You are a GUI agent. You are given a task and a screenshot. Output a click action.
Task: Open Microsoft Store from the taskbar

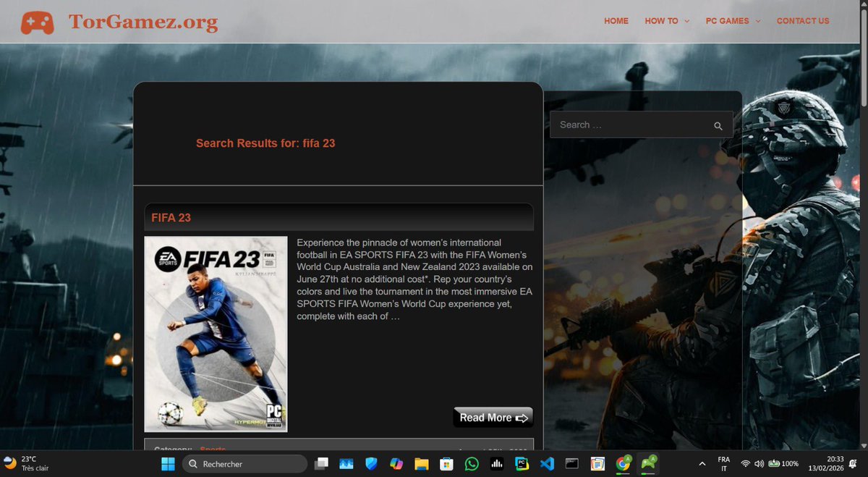point(446,464)
